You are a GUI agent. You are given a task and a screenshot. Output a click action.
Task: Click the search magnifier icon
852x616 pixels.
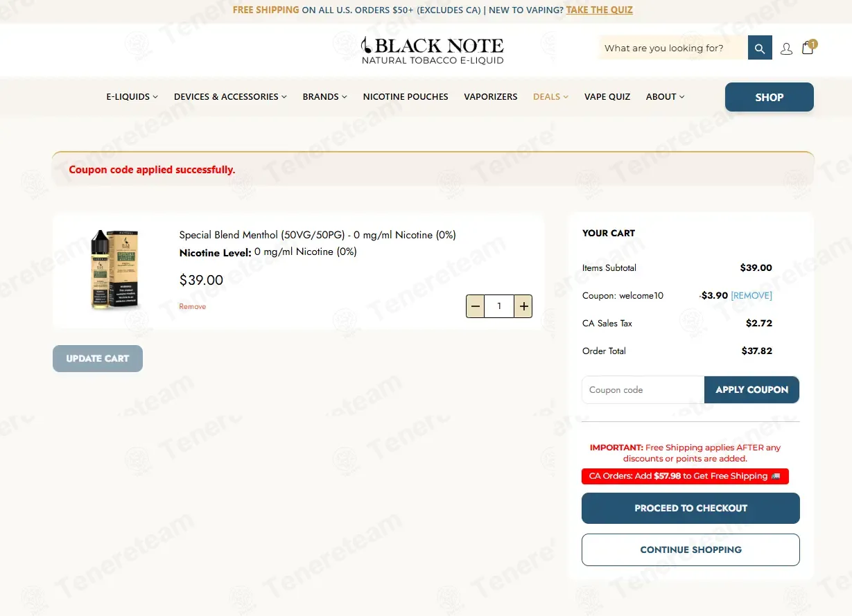(760, 48)
